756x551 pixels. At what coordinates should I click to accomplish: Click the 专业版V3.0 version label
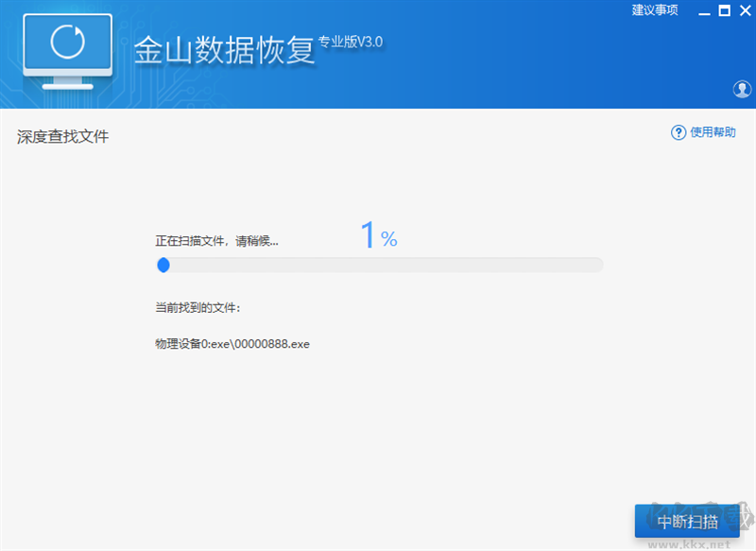(x=351, y=42)
